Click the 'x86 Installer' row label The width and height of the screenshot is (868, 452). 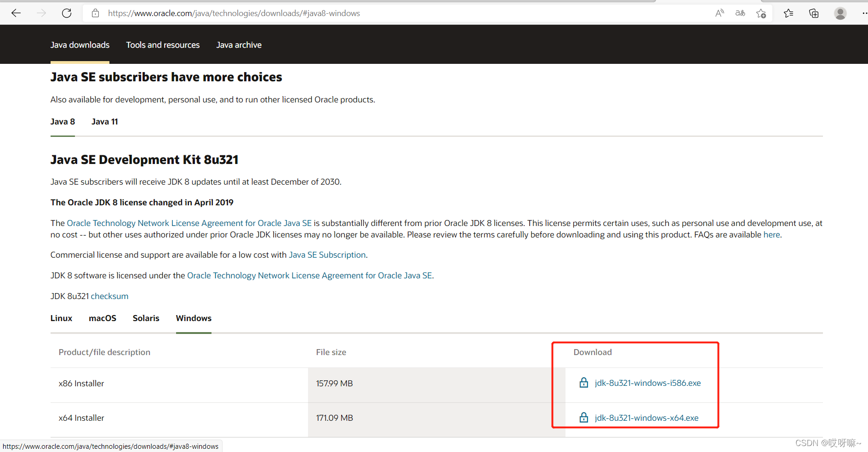[x=81, y=384]
